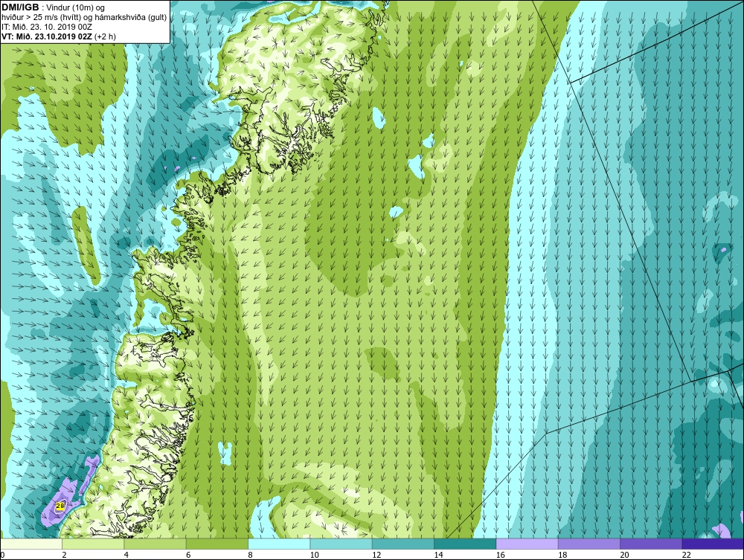744x560 pixels.
Task: Click the 0–2 m/s cream legend swatch
Action: click(31, 544)
